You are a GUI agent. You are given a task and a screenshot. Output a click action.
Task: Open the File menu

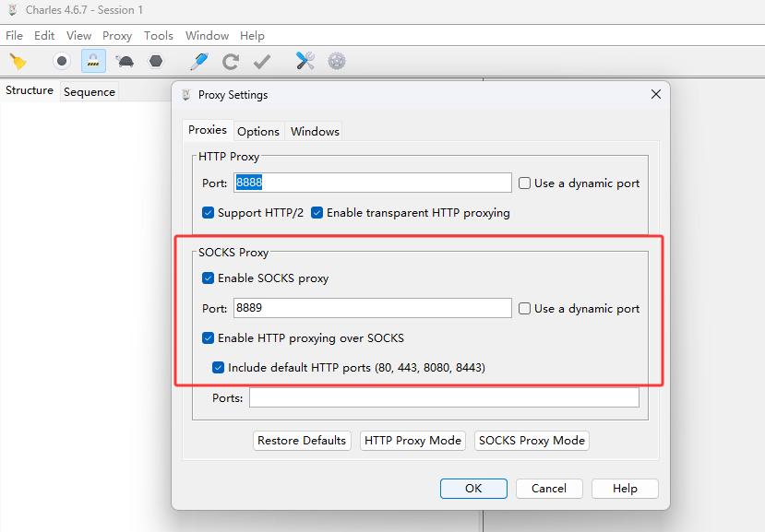click(14, 36)
